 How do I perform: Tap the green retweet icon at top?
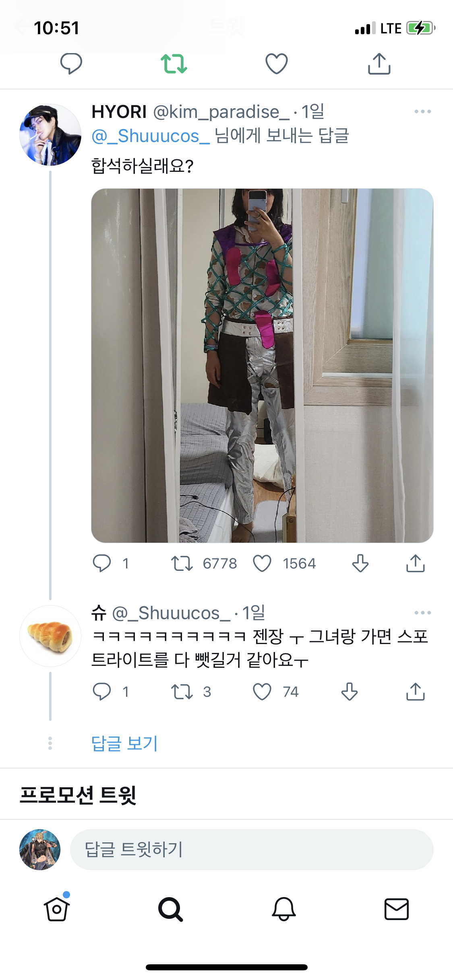[174, 64]
